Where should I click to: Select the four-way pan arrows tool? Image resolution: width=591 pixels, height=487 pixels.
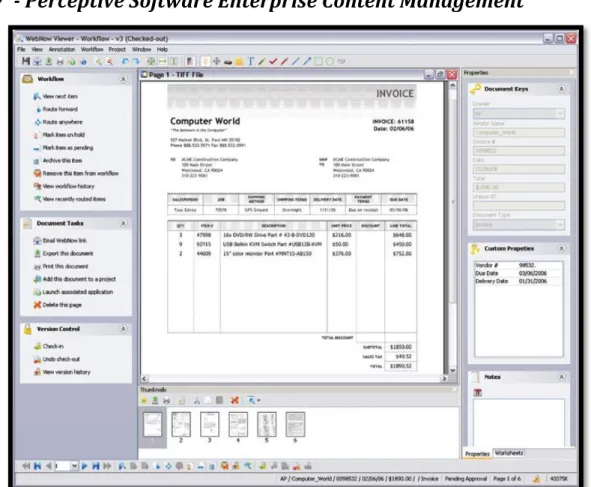pos(217,61)
